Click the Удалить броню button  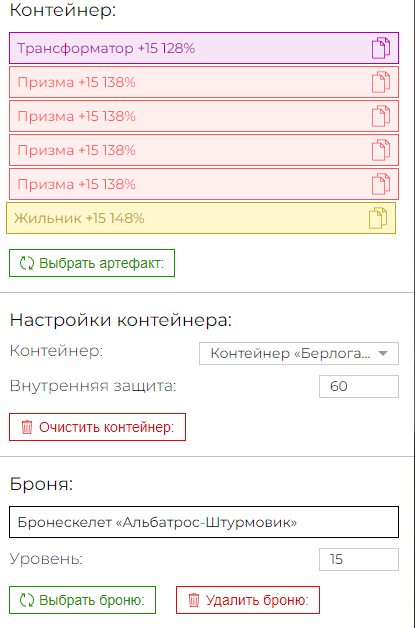248,600
